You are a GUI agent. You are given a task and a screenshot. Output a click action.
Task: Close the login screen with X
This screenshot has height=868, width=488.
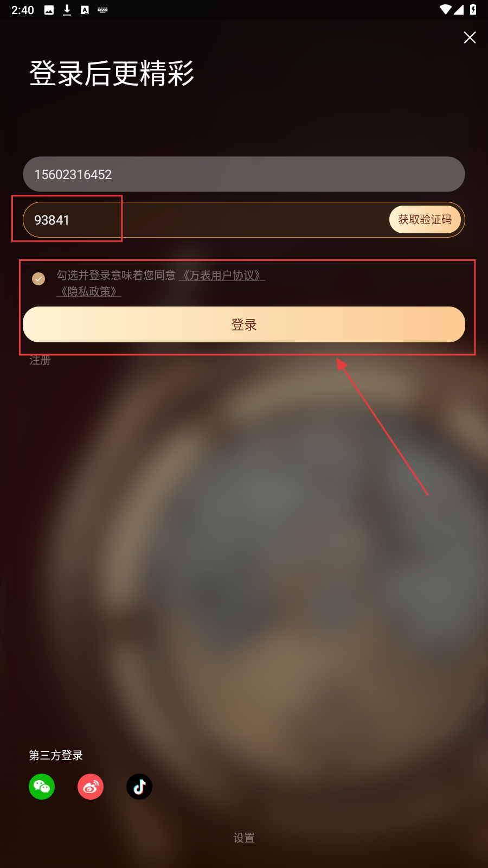[470, 37]
